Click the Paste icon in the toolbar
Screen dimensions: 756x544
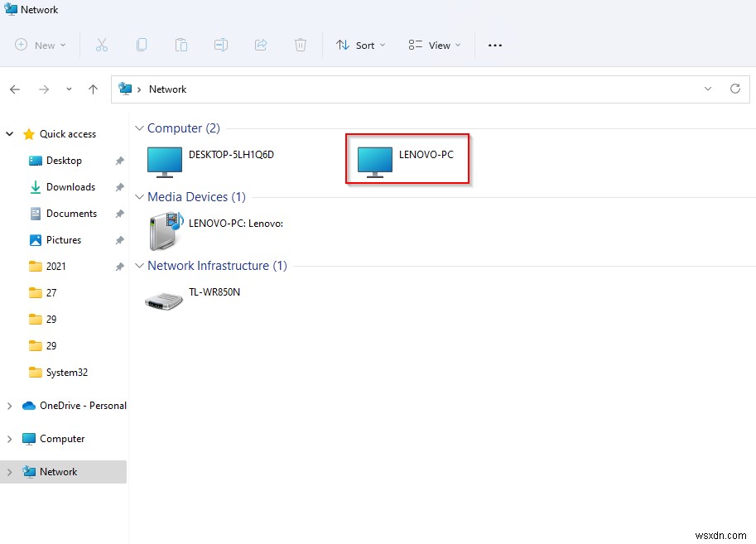[x=181, y=45]
